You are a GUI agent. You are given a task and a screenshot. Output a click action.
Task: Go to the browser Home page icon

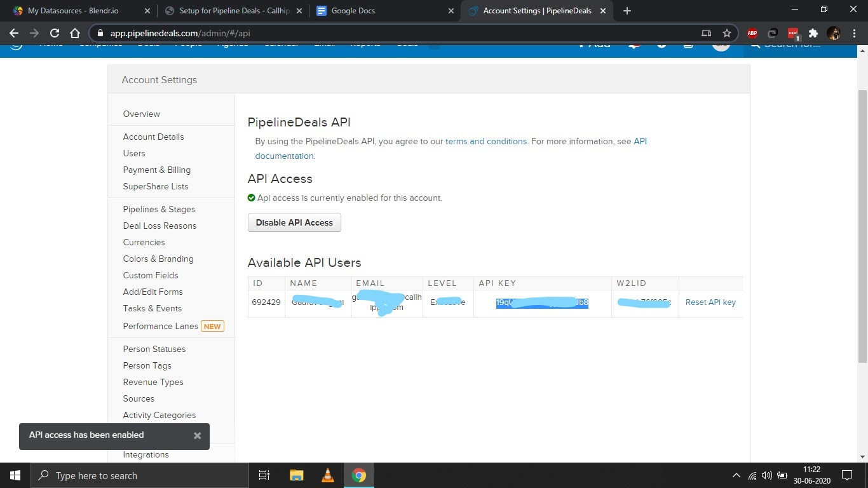coord(75,33)
